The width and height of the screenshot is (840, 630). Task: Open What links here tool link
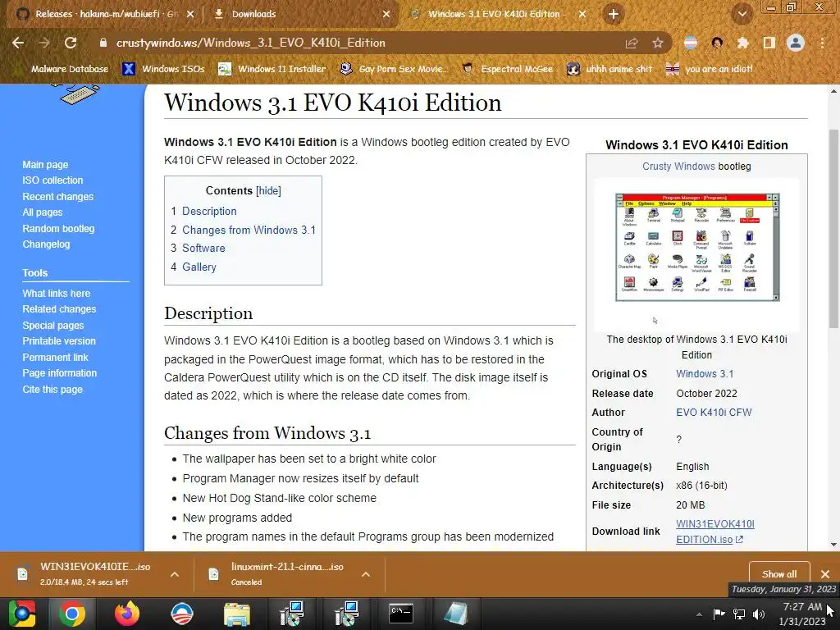pyautogui.click(x=57, y=294)
